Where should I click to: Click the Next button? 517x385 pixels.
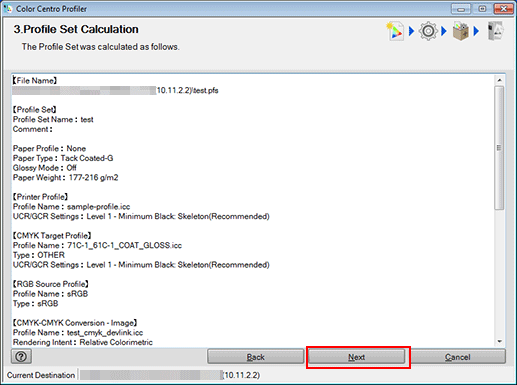pos(356,357)
